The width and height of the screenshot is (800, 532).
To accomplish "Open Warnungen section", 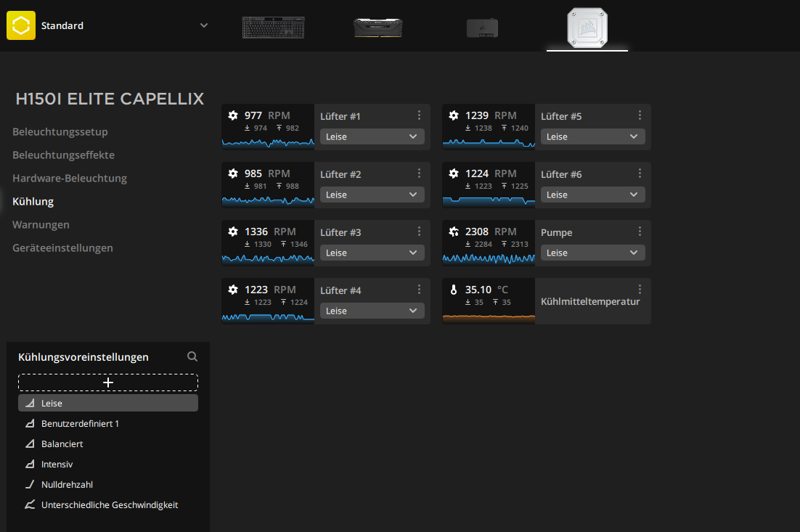I will 41,224.
